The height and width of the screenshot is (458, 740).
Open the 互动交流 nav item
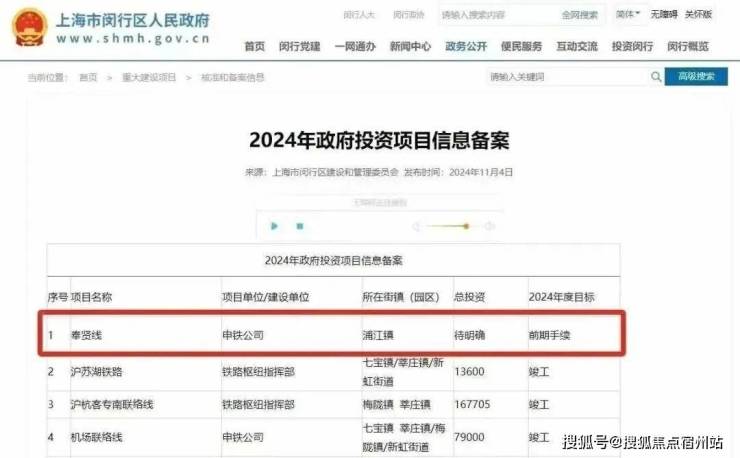point(577,46)
